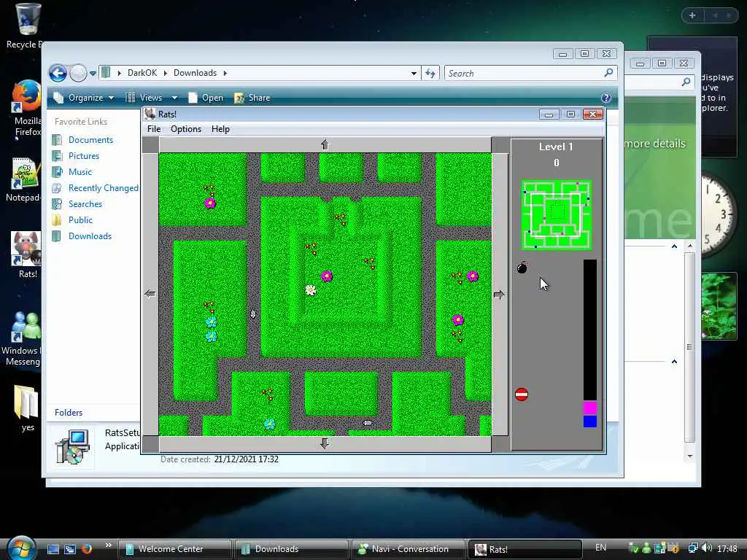Expand the arrow after Downloads in breadcrumb

pyautogui.click(x=225, y=73)
